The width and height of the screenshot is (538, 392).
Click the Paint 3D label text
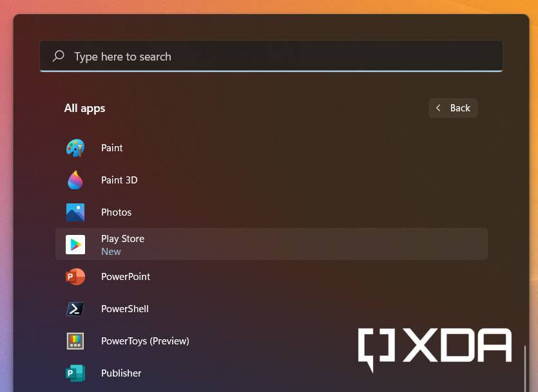click(x=119, y=180)
